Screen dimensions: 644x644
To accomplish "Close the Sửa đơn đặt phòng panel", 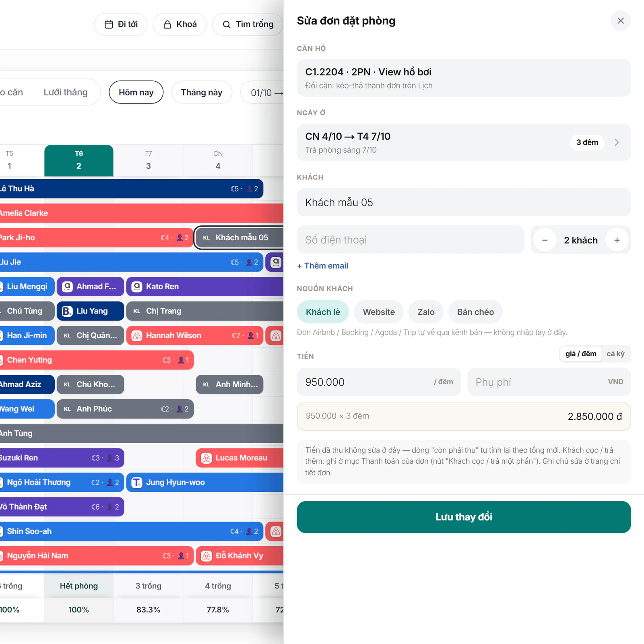I will point(621,21).
